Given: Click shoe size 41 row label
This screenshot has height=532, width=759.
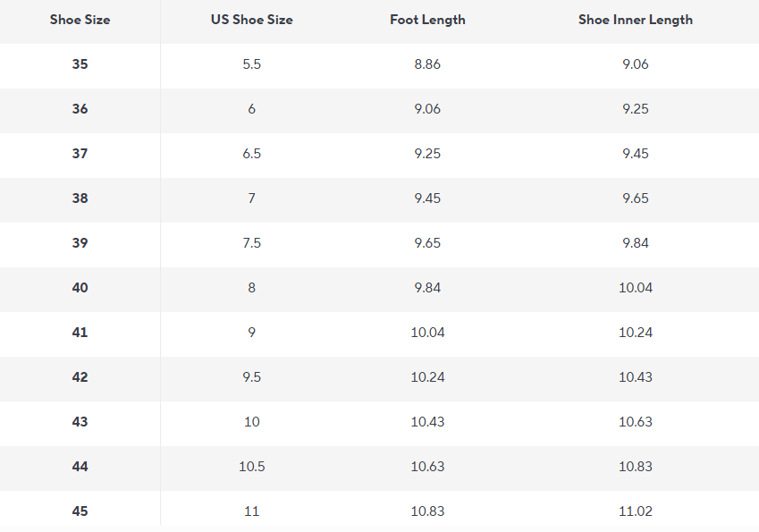Looking at the screenshot, I should pos(80,333).
